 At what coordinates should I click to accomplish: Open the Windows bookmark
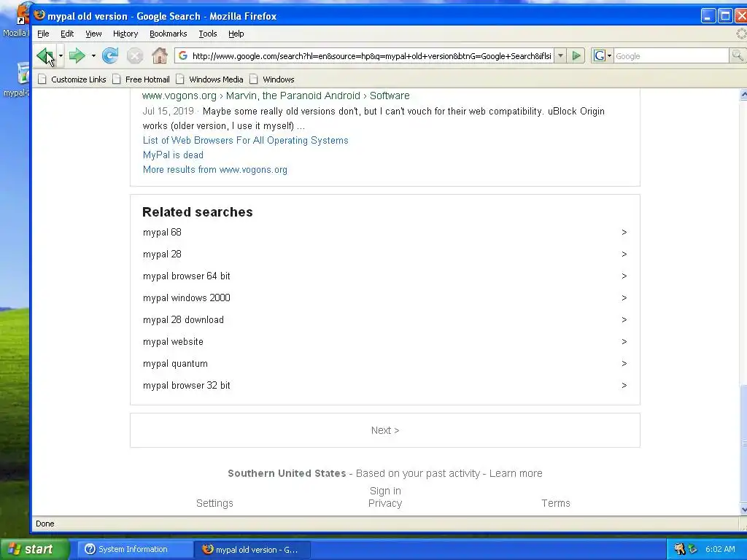272,79
